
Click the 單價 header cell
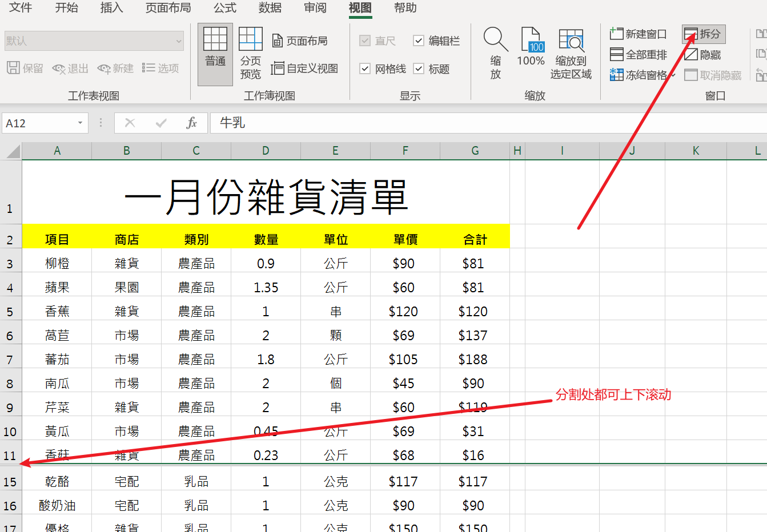coord(405,236)
